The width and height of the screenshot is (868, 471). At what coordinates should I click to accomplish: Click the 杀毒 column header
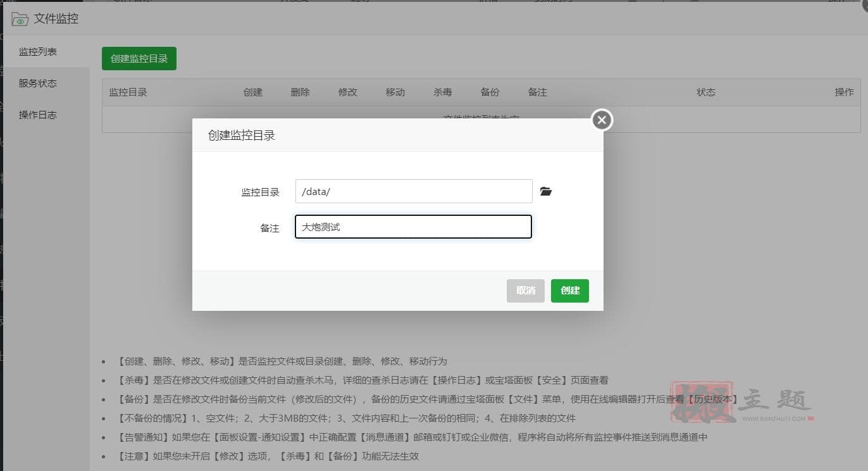[x=443, y=92]
